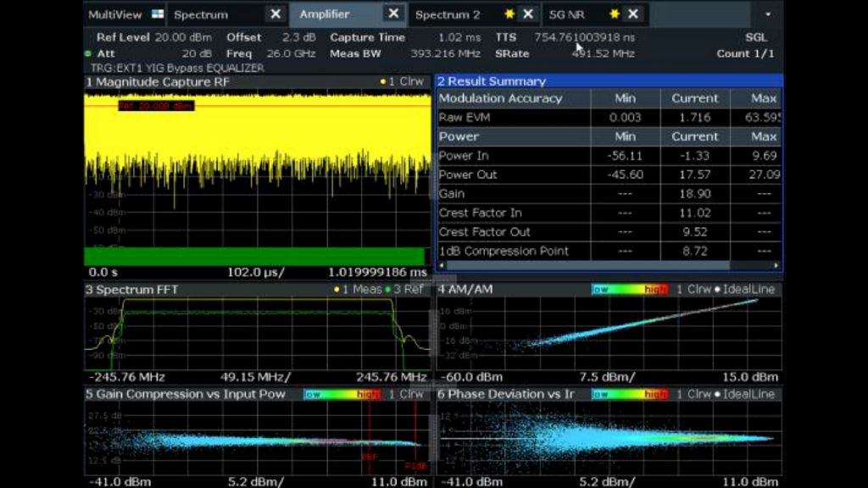This screenshot has height=488, width=868.
Task: Open the MultiView grid icon
Action: tap(158, 14)
